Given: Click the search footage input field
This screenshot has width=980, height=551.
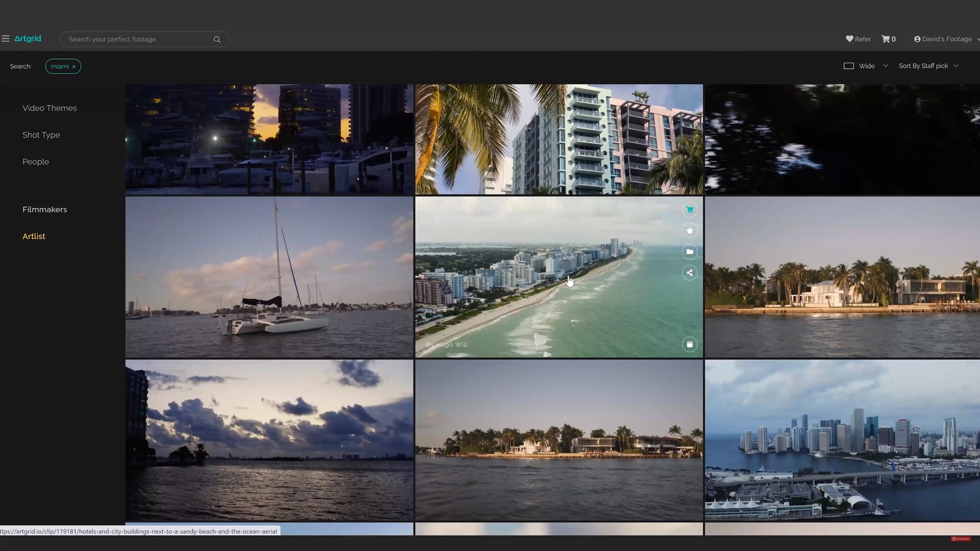Looking at the screenshot, I should point(137,39).
